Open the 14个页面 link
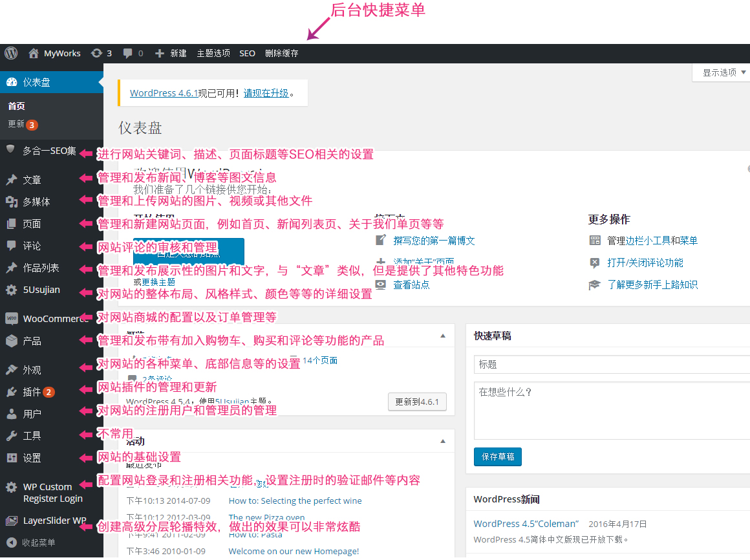The image size is (750, 560). point(320,360)
